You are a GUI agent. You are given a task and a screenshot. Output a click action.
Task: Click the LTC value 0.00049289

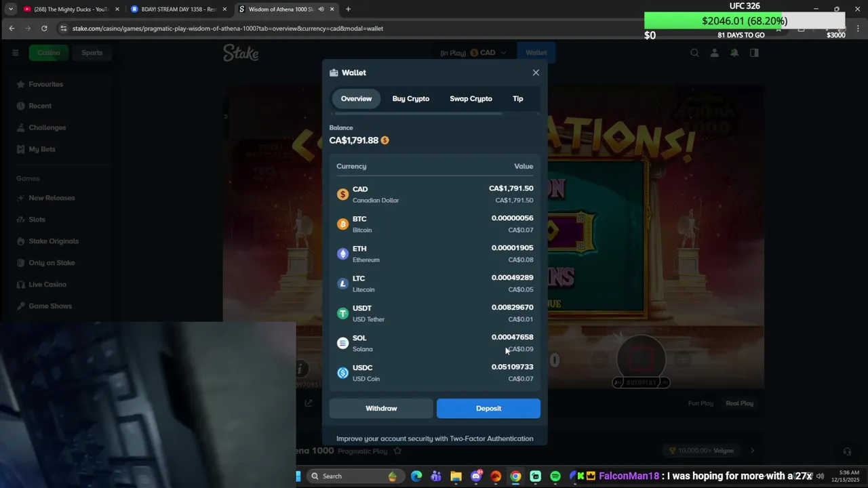tap(512, 278)
